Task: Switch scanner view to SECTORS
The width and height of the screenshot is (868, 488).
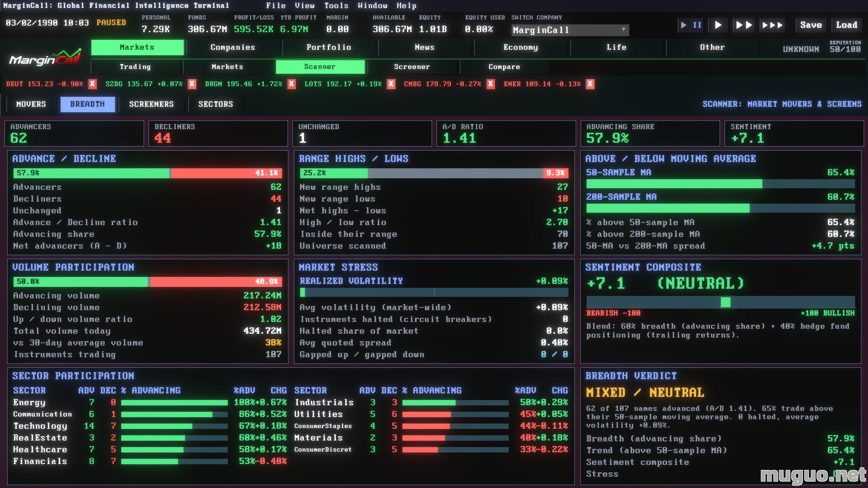Action: [216, 104]
